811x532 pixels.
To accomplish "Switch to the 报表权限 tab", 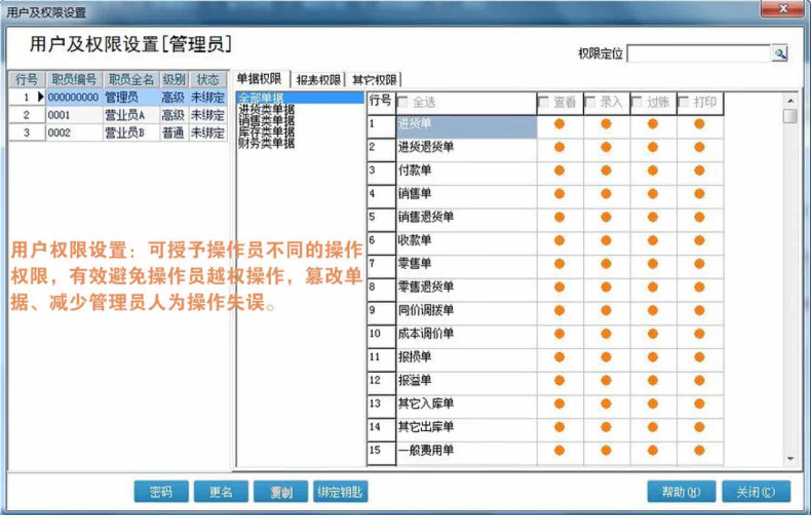I will click(x=318, y=80).
